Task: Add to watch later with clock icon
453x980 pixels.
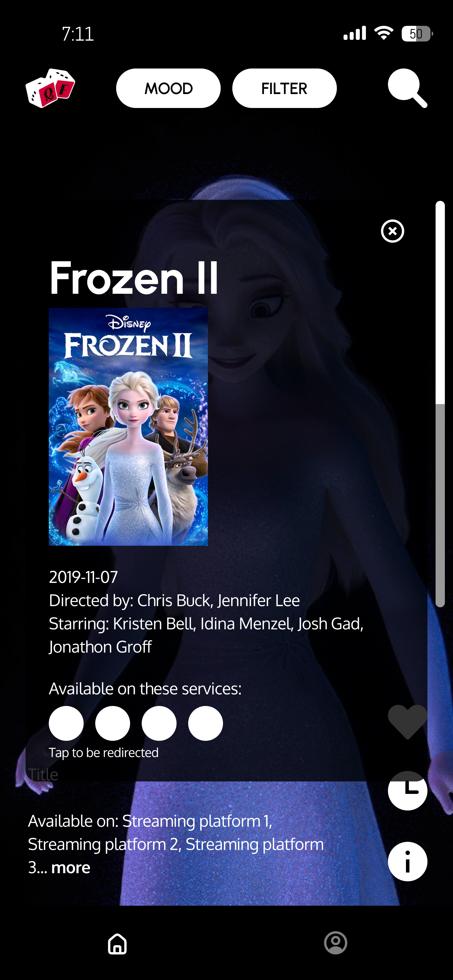Action: (407, 790)
